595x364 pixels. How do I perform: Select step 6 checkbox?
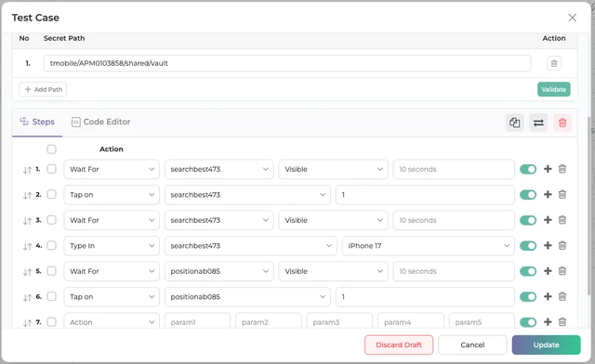52,296
